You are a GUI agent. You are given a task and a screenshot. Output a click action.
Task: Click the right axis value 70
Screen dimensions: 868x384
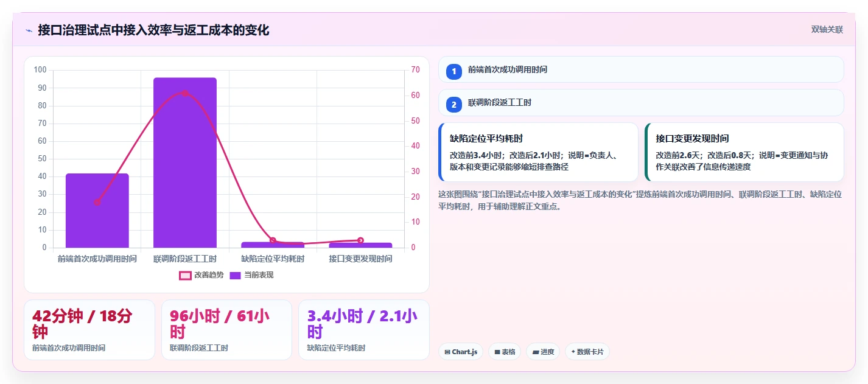pos(415,70)
